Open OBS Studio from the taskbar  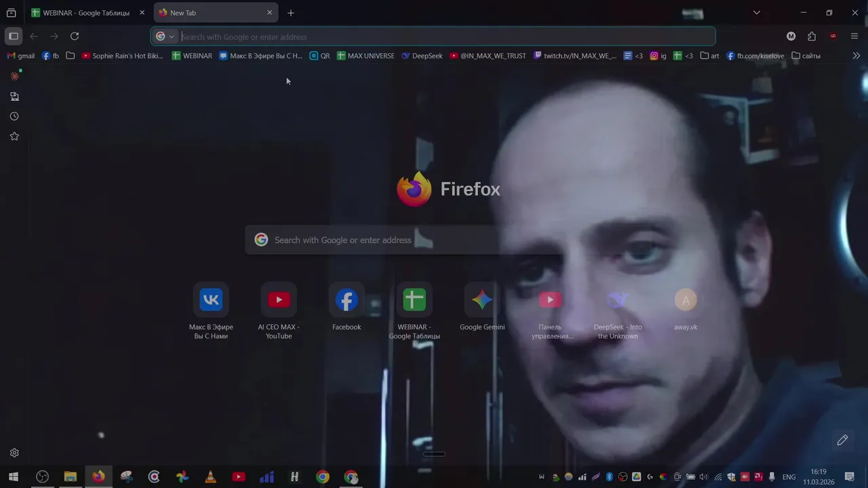(42, 477)
